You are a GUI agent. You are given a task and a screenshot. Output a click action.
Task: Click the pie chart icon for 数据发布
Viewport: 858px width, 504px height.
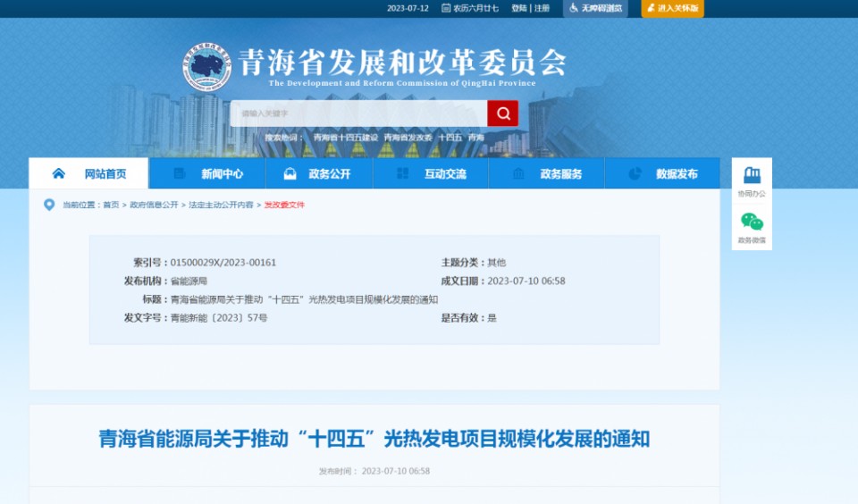click(x=635, y=173)
